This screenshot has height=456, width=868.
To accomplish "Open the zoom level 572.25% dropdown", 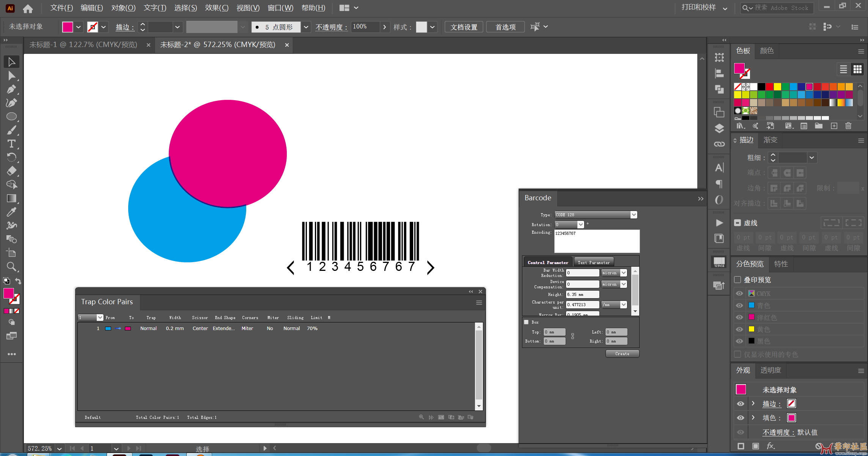I will coord(59,448).
